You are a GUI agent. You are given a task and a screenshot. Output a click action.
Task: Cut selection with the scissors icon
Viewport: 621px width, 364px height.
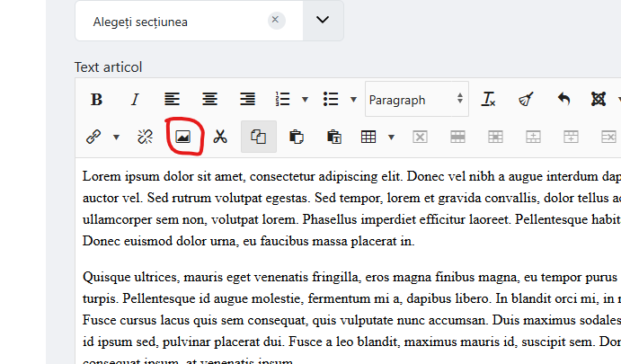click(x=221, y=137)
